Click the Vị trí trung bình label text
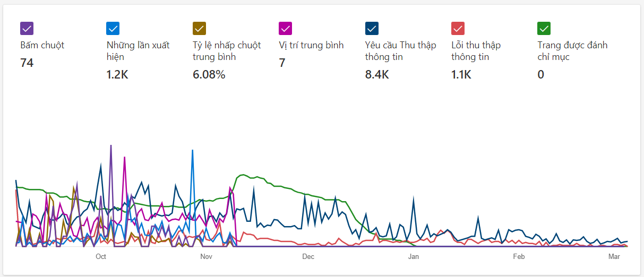644x277 pixels. tap(311, 45)
